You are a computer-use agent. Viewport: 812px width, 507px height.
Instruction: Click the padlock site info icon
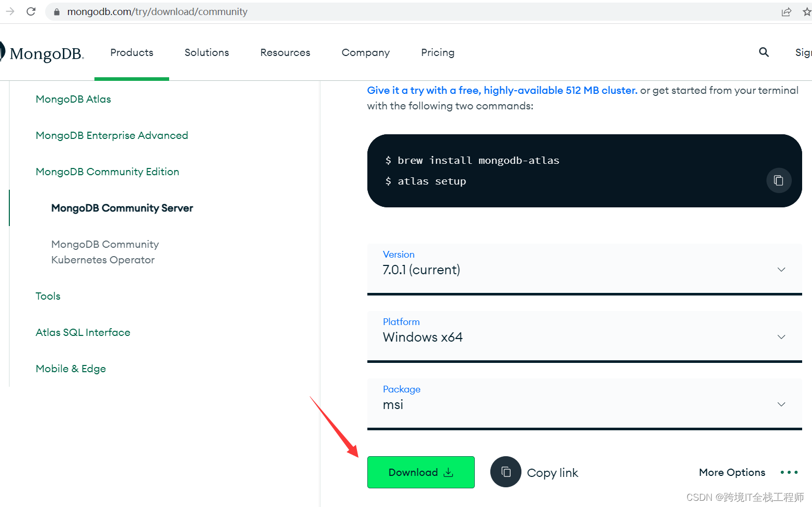[57, 12]
